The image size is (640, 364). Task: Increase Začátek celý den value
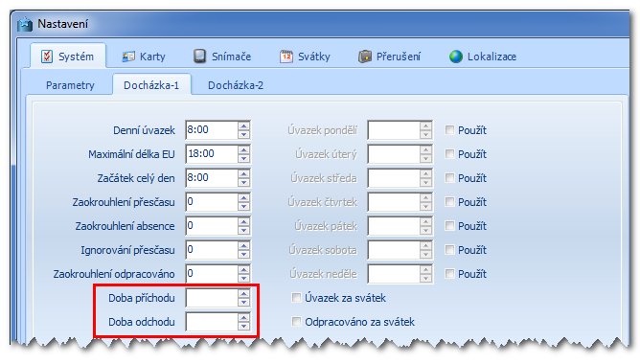[243, 173]
